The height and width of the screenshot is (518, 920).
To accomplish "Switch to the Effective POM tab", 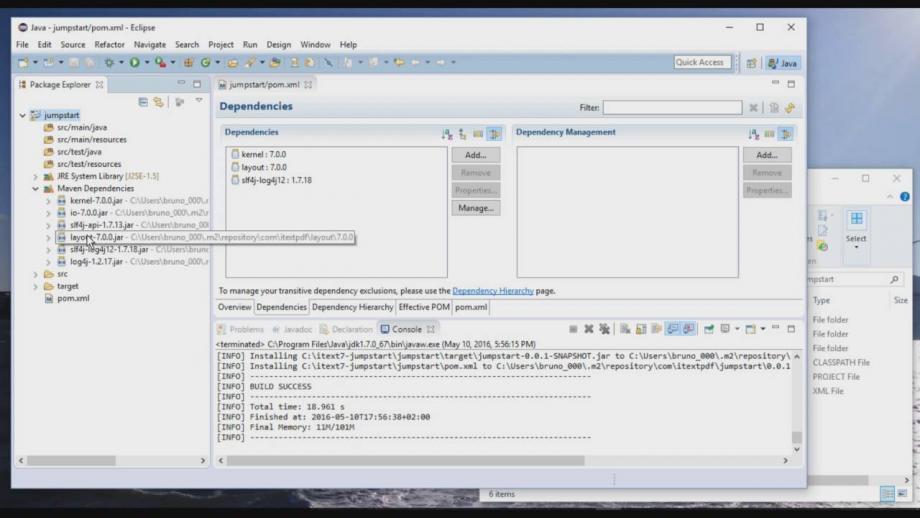I will [423, 307].
